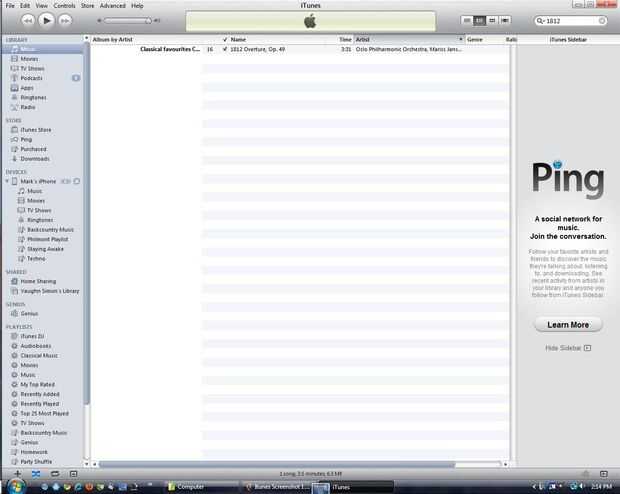620x494 pixels.
Task: Open Techno playlist on iPhone
Action: (x=36, y=259)
